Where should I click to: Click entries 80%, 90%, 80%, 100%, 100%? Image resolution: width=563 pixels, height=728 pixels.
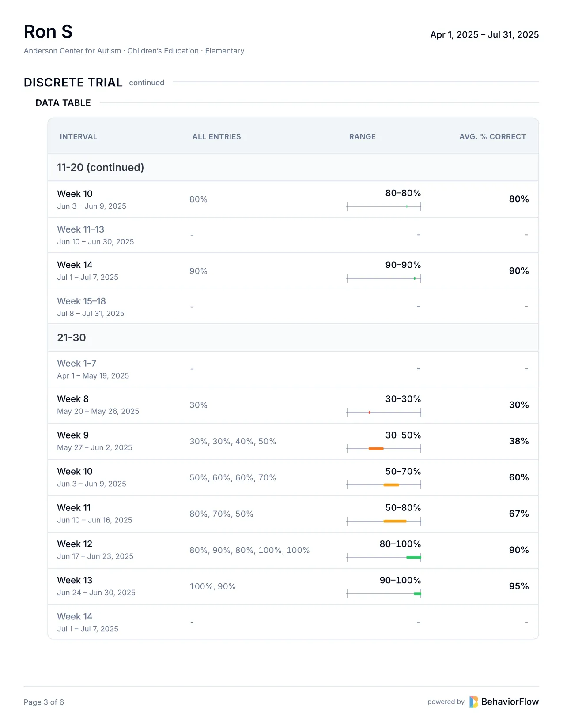point(249,550)
